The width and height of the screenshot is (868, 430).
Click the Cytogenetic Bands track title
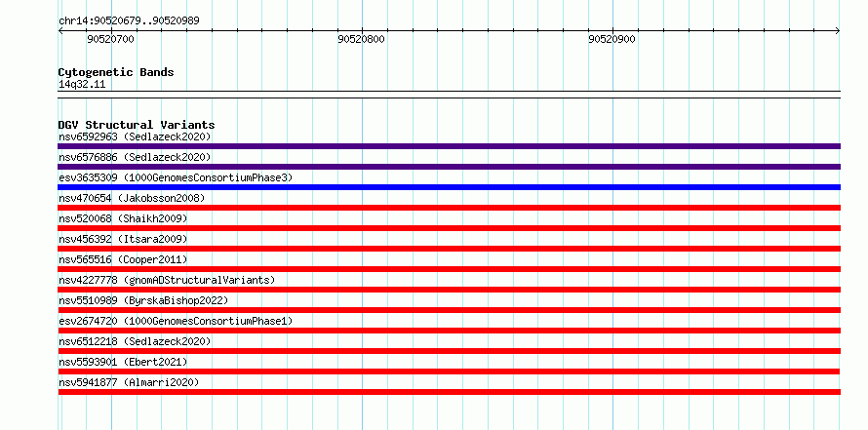116,72
